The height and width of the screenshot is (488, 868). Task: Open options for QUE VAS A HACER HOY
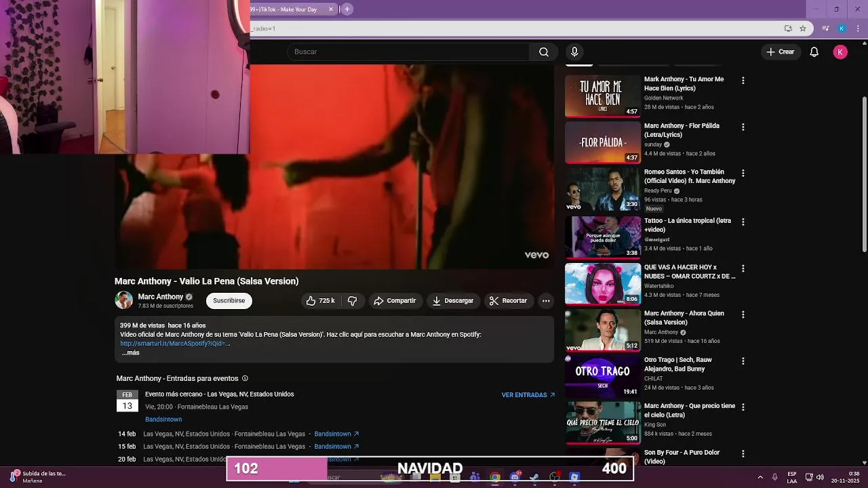pos(743,269)
